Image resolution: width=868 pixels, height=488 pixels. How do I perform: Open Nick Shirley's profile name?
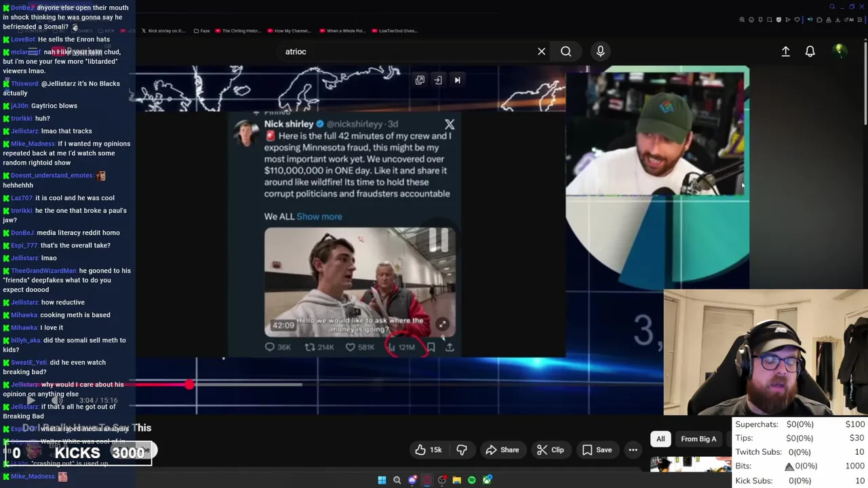(x=289, y=124)
